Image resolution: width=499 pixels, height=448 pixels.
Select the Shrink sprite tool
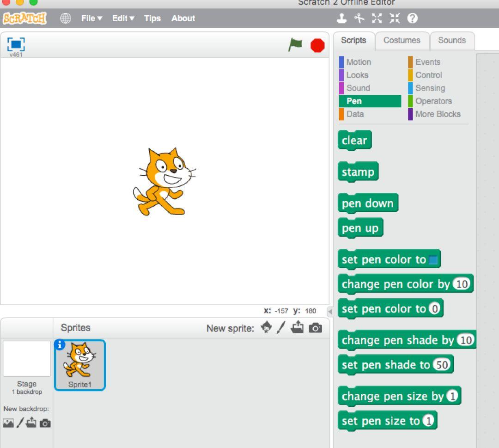395,18
